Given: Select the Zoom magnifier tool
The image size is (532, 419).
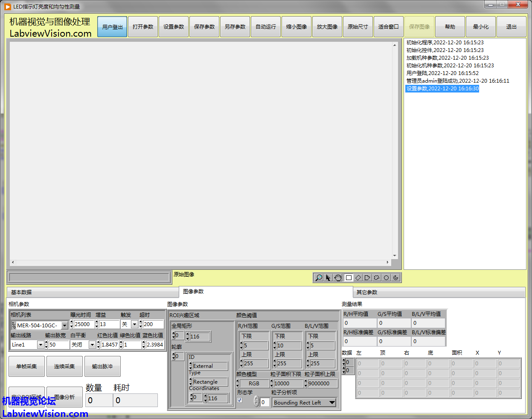Looking at the screenshot, I should click(x=319, y=278).
